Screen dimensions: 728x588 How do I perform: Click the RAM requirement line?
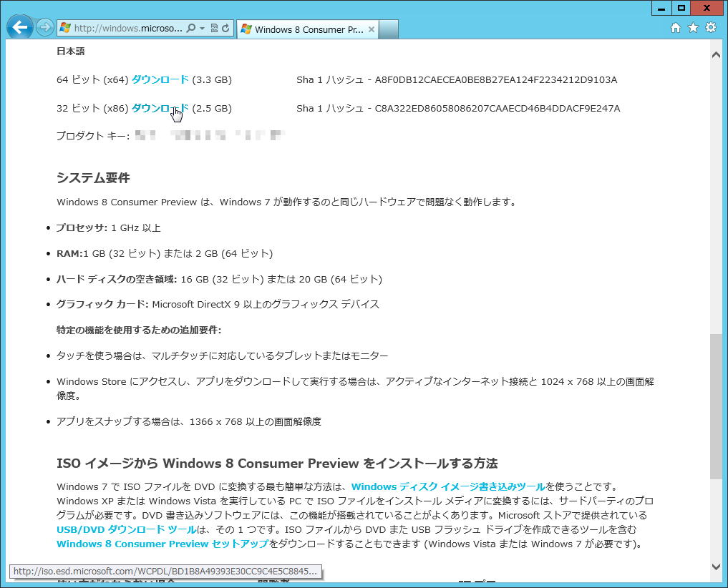click(165, 253)
